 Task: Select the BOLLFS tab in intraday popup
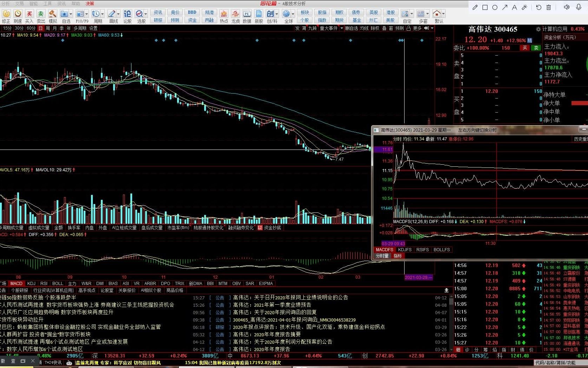pyautogui.click(x=442, y=250)
